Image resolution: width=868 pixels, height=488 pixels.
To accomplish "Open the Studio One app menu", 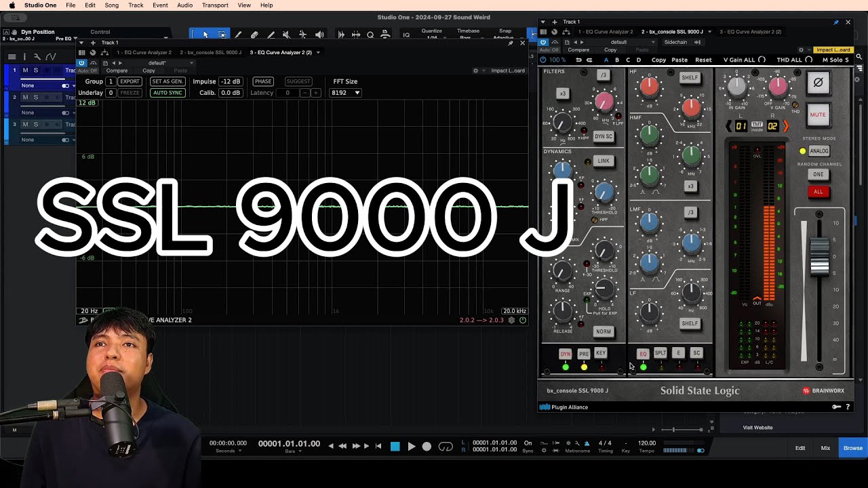I will tap(41, 5).
